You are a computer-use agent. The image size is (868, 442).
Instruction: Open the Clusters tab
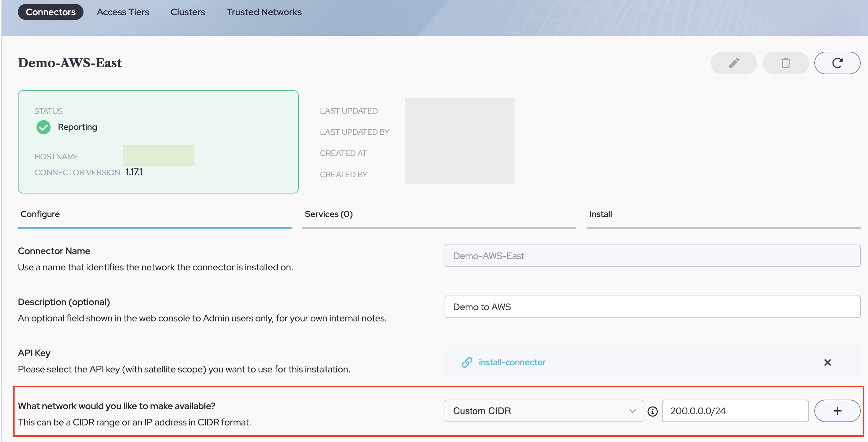click(x=187, y=12)
